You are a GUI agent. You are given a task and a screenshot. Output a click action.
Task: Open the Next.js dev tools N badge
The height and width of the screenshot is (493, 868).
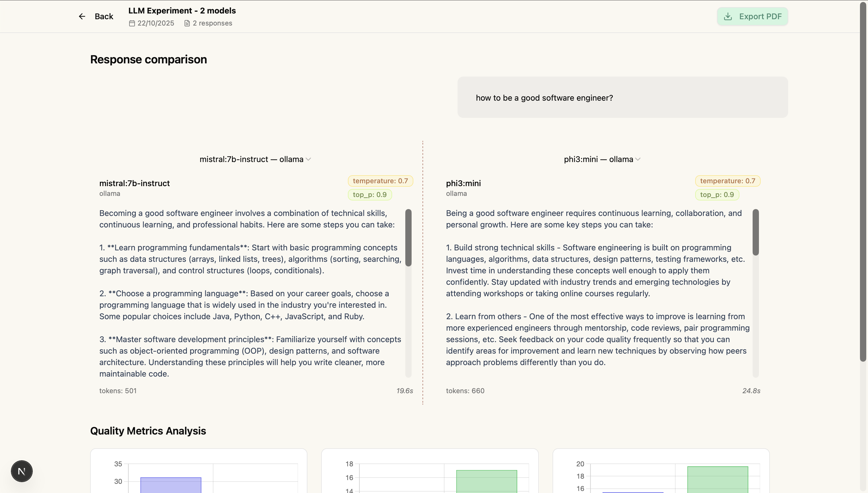point(22,471)
